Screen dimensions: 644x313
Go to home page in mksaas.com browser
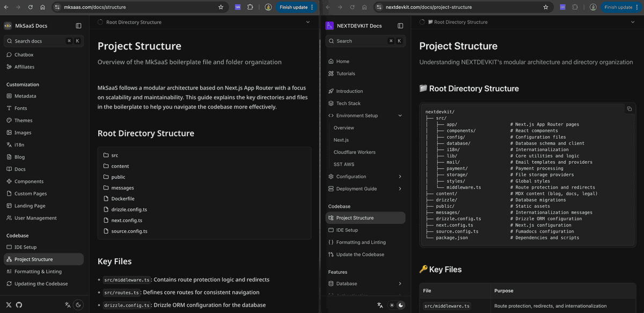click(42, 7)
